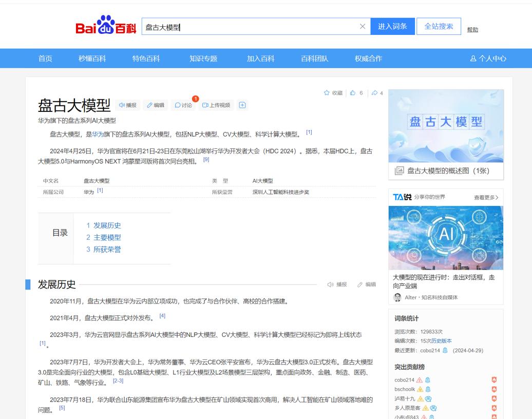Click the blue owl icon next to 泸易十九
Image resolution: width=532 pixels, height=419 pixels.
point(428,398)
